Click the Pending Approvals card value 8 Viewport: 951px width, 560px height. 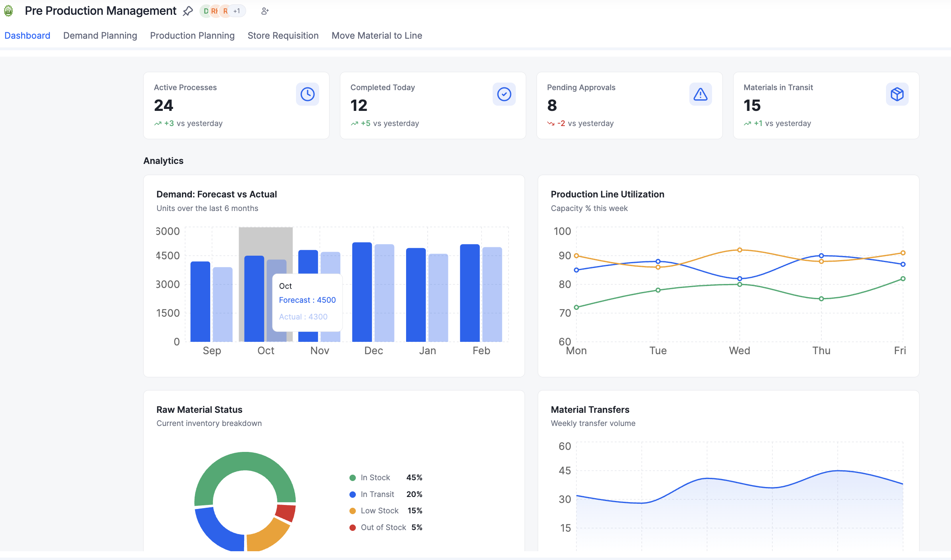click(552, 105)
